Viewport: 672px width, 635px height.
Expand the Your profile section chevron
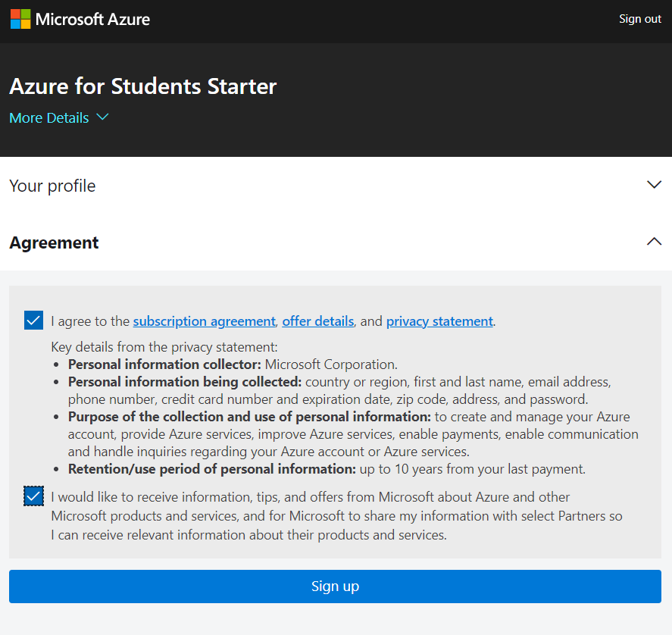click(654, 185)
